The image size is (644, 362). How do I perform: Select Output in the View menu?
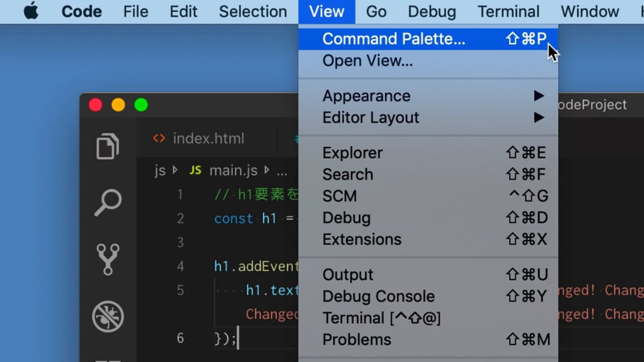[x=428, y=275]
